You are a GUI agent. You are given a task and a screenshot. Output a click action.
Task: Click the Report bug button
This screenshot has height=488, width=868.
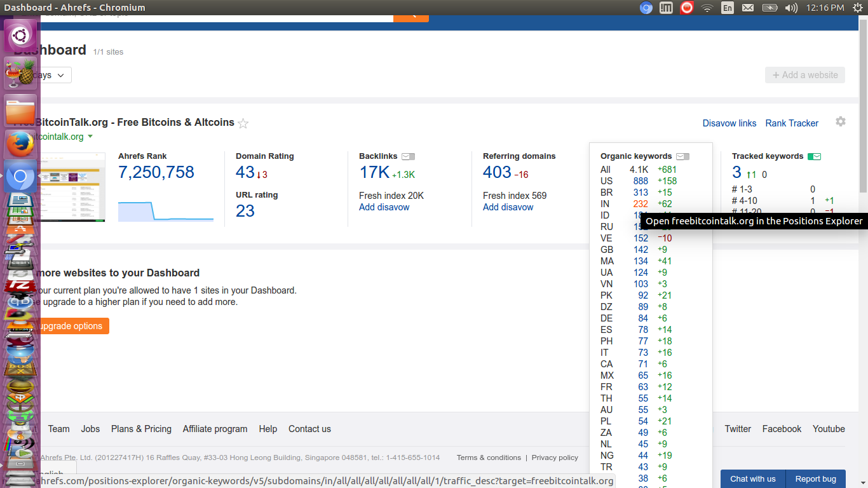816,479
